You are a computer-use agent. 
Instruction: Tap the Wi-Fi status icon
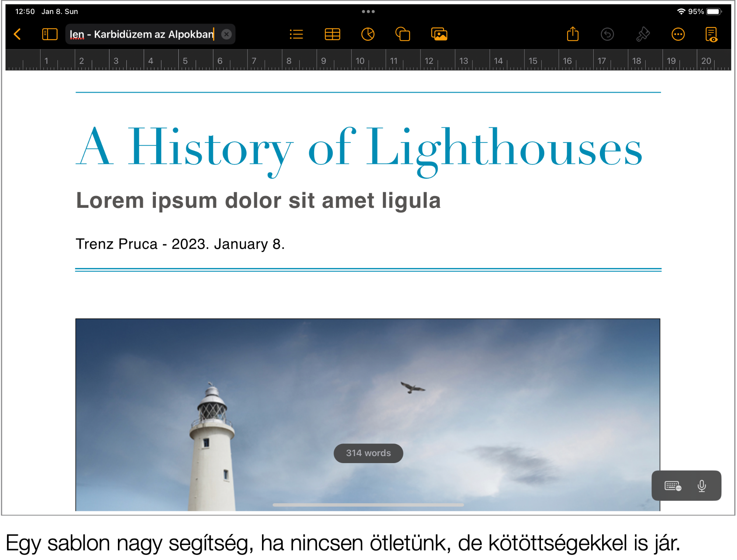point(681,11)
